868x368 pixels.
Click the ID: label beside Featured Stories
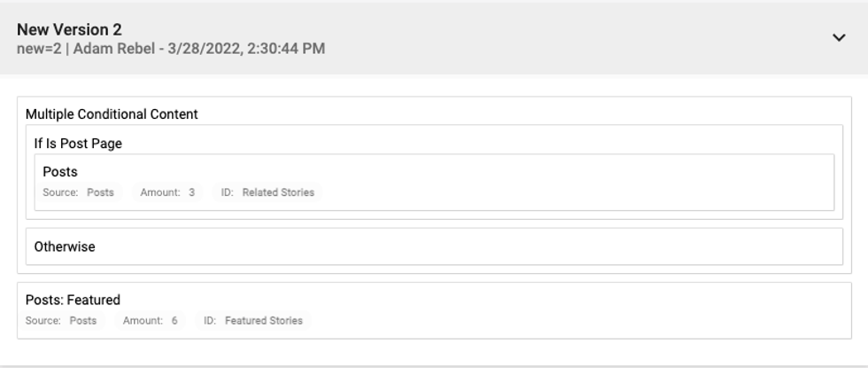210,321
